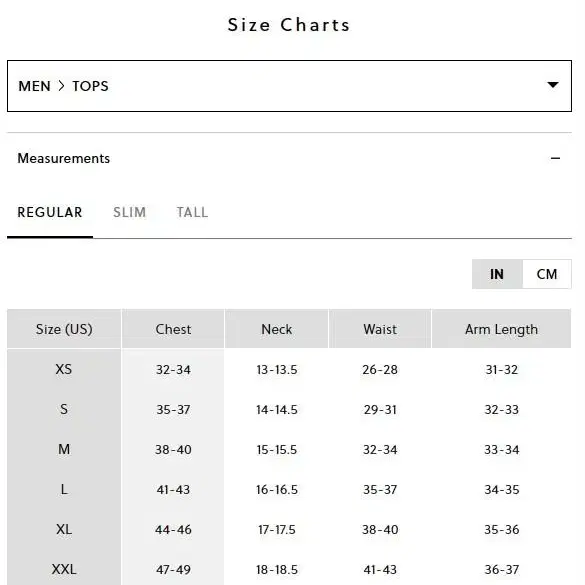Select the M size row label

(x=64, y=449)
